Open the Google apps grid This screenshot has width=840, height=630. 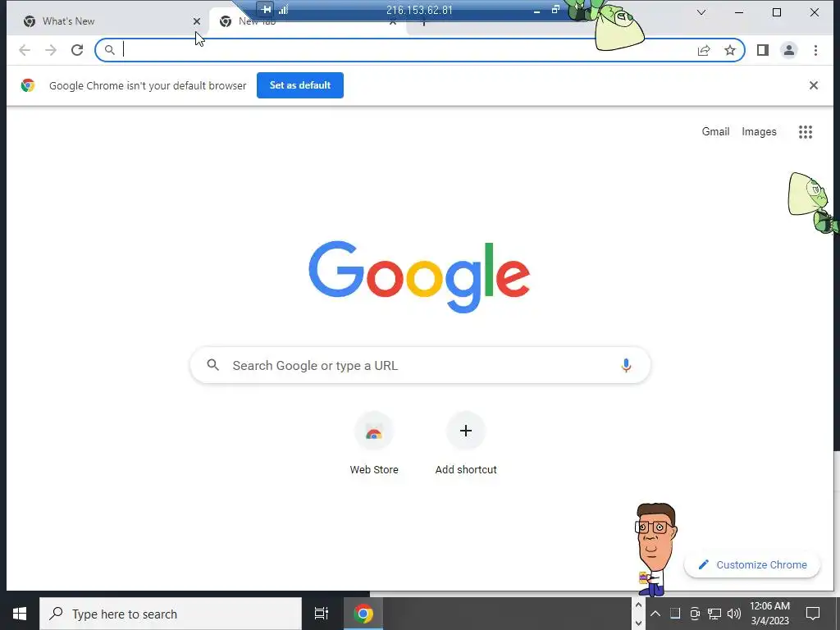(806, 132)
